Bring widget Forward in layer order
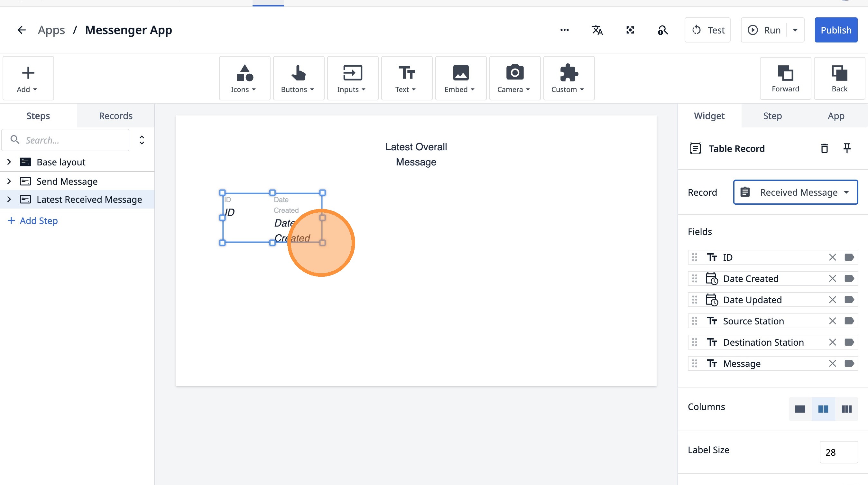Viewport: 868px width, 485px height. pos(785,78)
